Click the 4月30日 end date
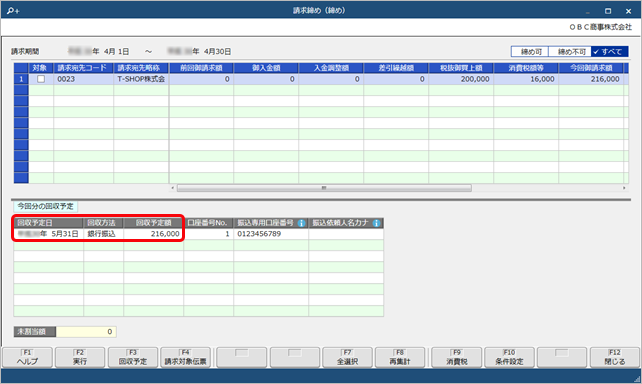Viewport: 642px width, 384px height. click(x=217, y=52)
